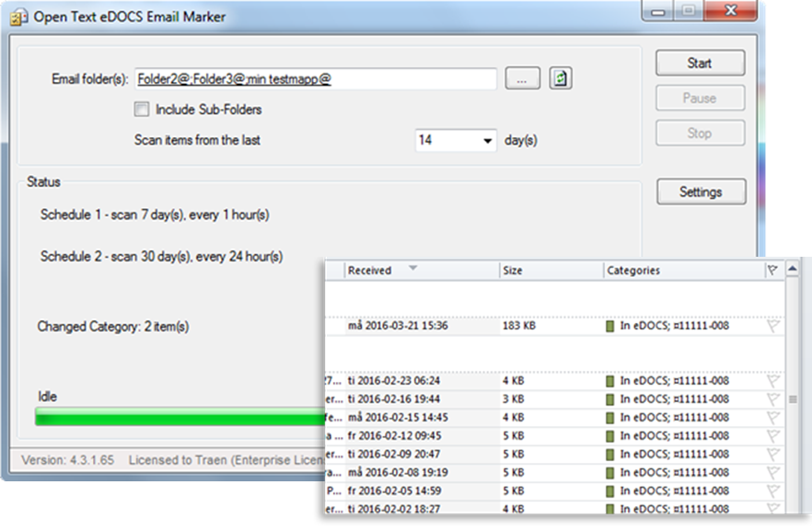Image resolution: width=812 pixels, height=531 pixels.
Task: Click the scroll up arrow in the email list
Action: pos(793,269)
